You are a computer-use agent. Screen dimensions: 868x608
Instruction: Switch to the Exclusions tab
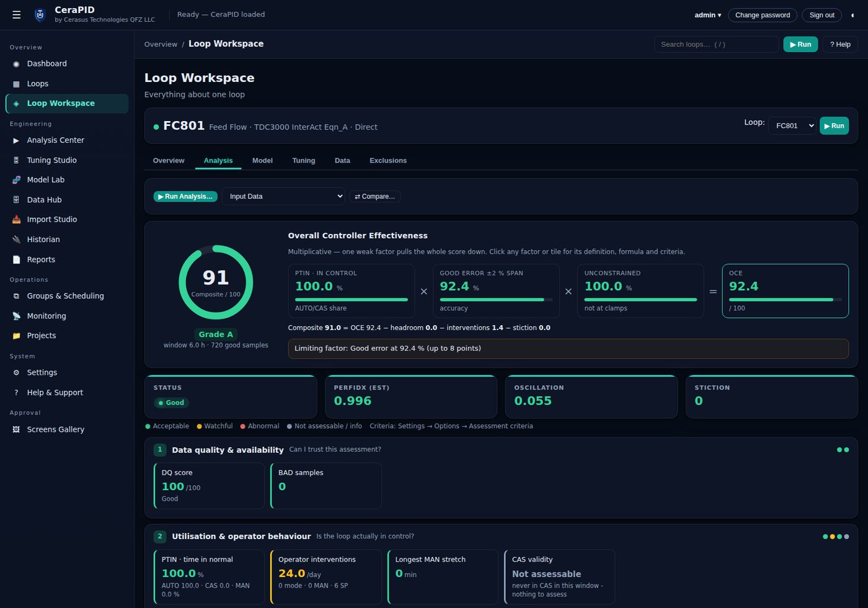click(388, 161)
